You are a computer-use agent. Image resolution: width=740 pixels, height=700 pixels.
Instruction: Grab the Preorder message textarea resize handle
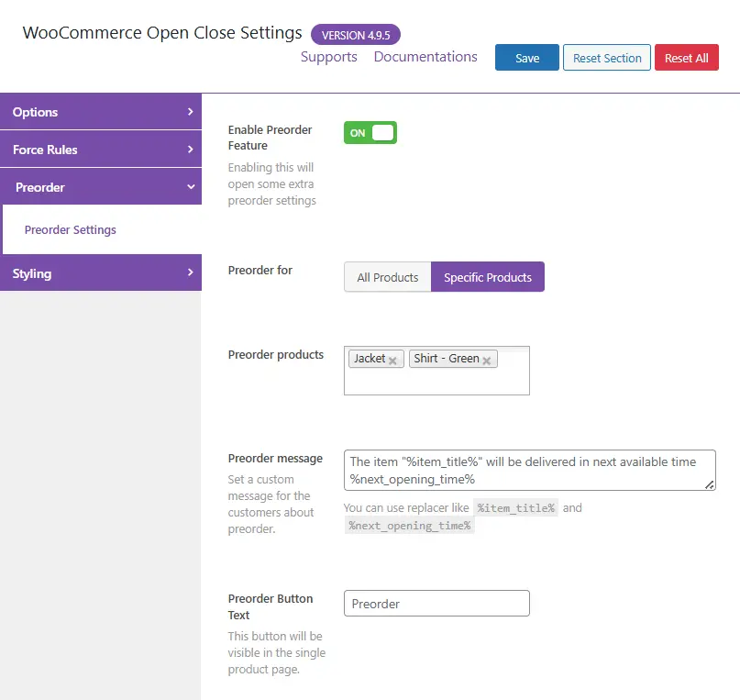pos(710,484)
